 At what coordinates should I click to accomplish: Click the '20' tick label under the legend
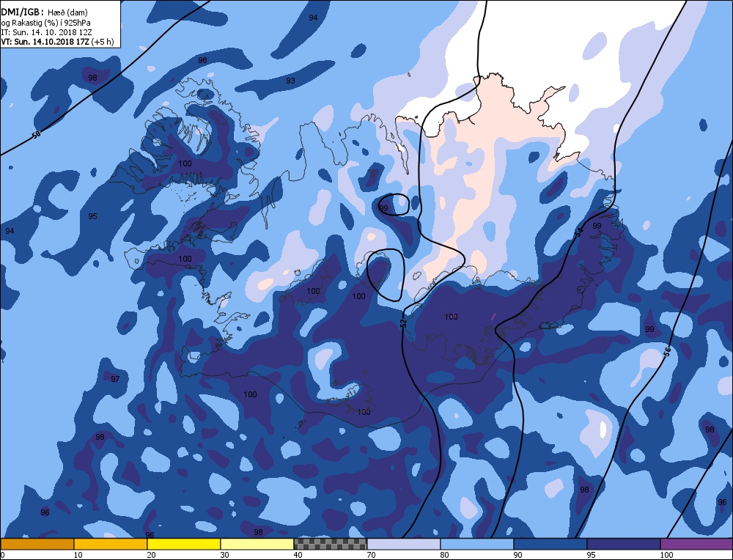[151, 555]
